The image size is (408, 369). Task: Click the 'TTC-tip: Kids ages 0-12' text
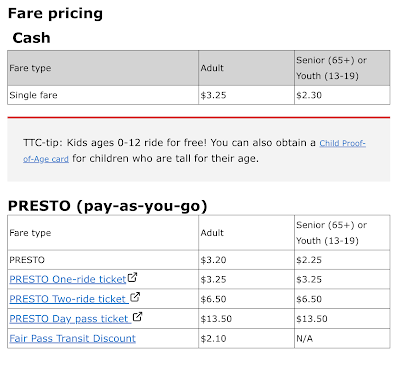82,143
